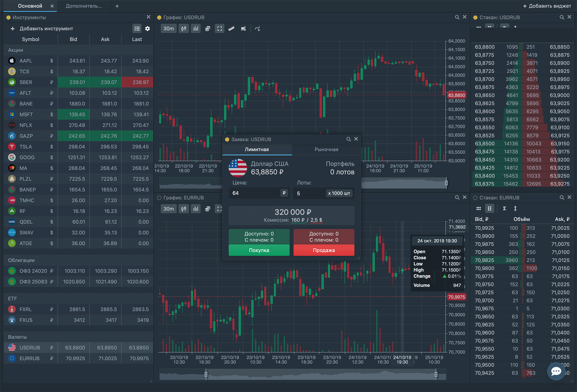Search instrument in the USDRUB order ticket

coord(348,139)
